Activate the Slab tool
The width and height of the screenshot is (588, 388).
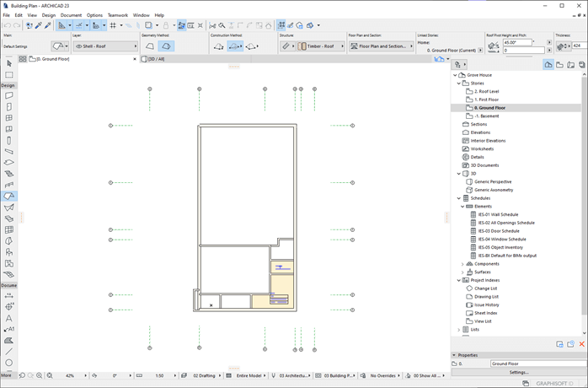point(9,163)
